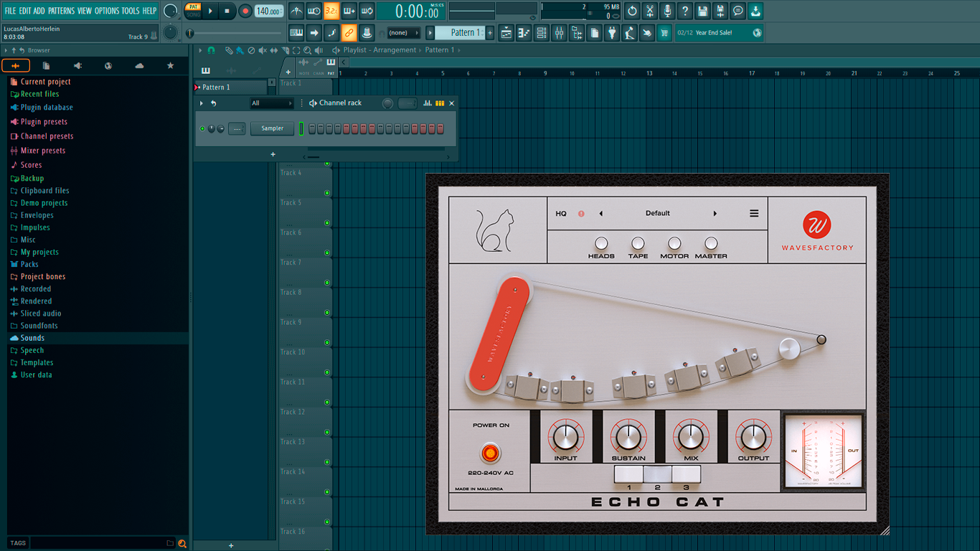Open the PATTERNS menu
980x551 pixels.
[61, 11]
